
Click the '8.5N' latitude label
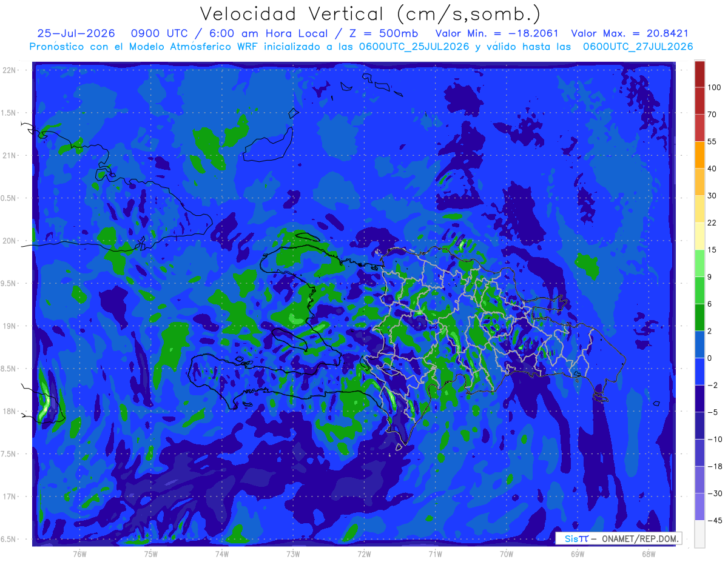(x=9, y=369)
